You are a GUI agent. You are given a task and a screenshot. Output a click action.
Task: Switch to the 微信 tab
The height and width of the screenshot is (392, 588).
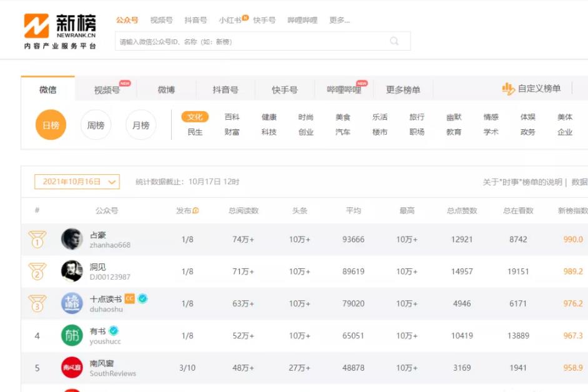click(48, 89)
